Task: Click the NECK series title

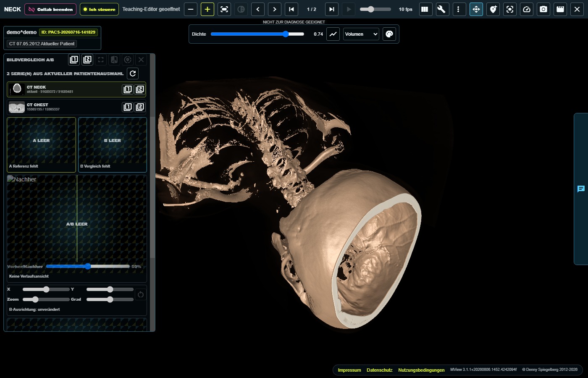Action: click(x=13, y=9)
